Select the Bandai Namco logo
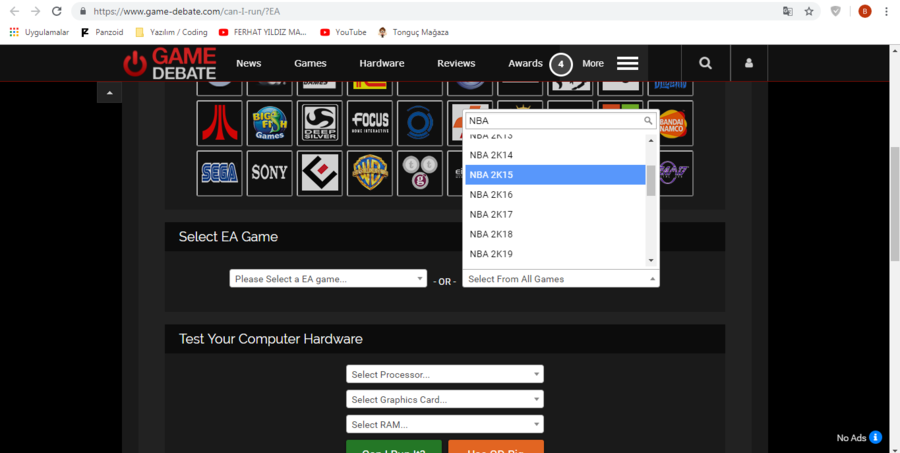The width and height of the screenshot is (900, 453). pos(676,123)
